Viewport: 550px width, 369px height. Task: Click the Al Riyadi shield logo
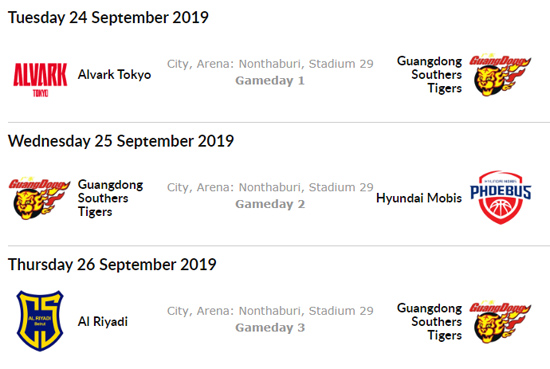40,321
